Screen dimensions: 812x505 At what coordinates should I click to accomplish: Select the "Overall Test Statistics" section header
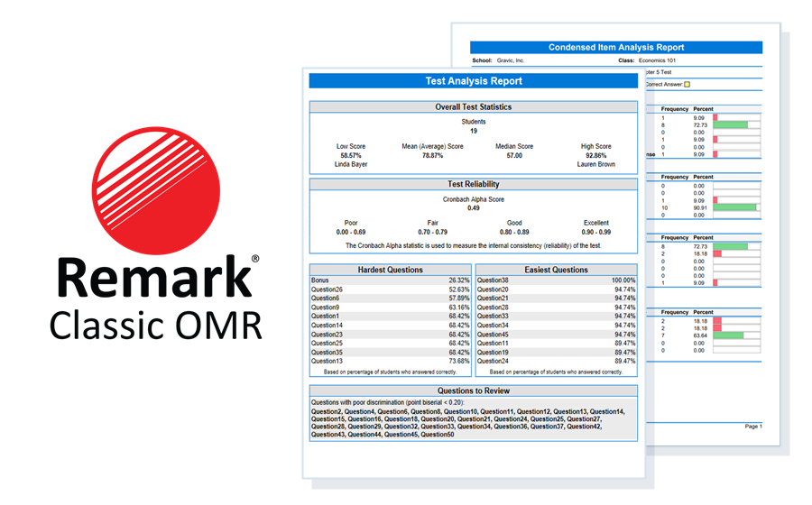click(x=474, y=106)
